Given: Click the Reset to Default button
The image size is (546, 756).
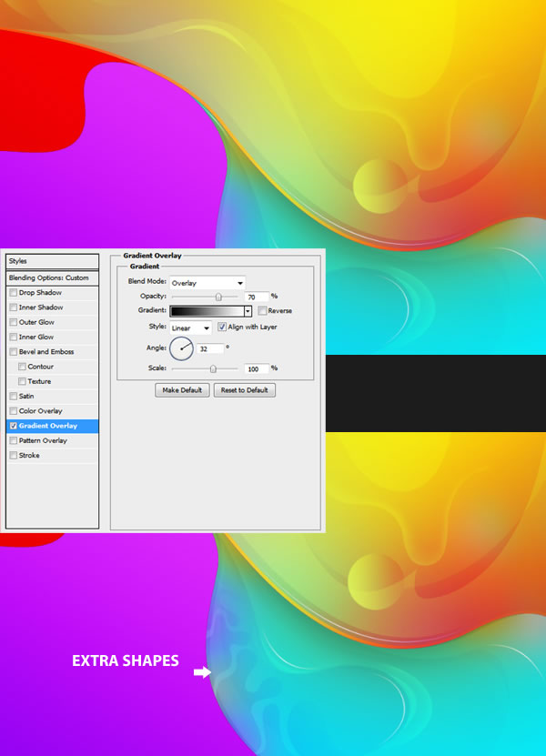Looking at the screenshot, I should pyautogui.click(x=245, y=390).
